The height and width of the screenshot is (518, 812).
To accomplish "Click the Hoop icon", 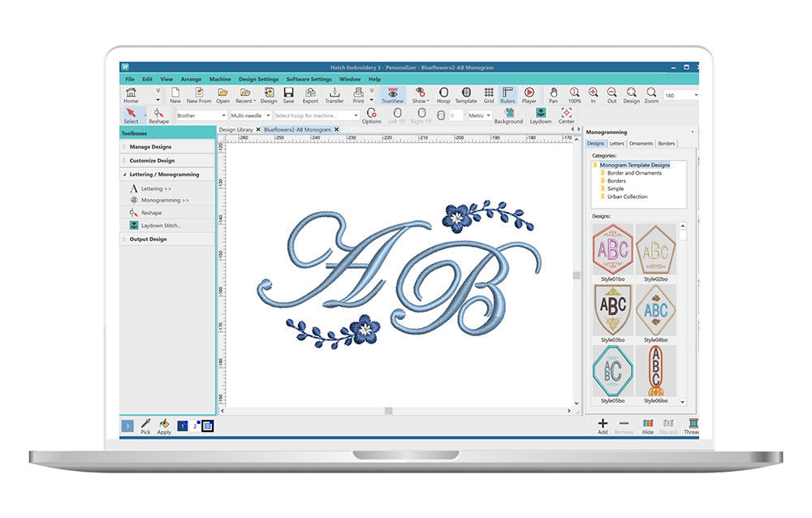I will tap(443, 95).
